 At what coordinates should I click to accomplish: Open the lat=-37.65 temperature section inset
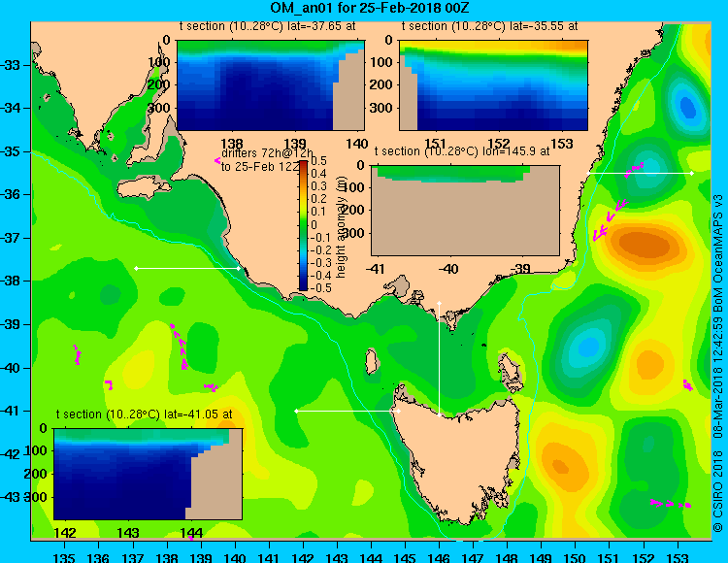coord(271,85)
